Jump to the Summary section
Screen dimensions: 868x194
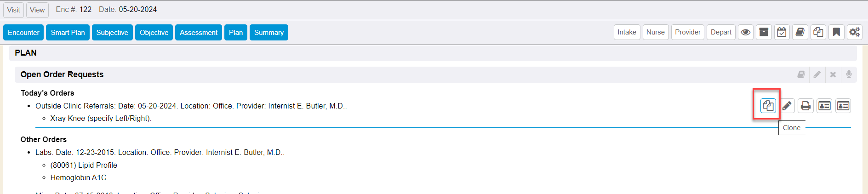coord(268,33)
